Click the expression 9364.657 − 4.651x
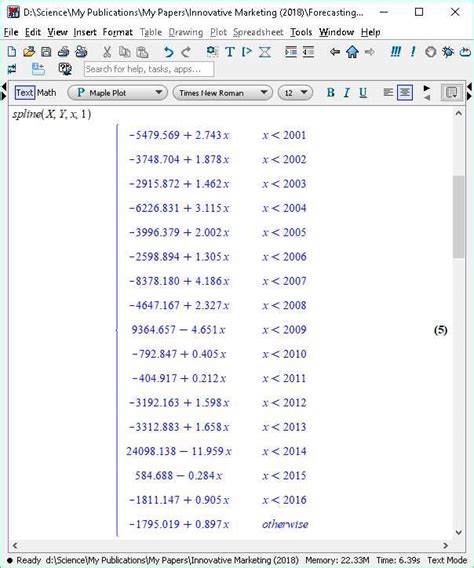This screenshot has height=568, width=474. pos(178,330)
